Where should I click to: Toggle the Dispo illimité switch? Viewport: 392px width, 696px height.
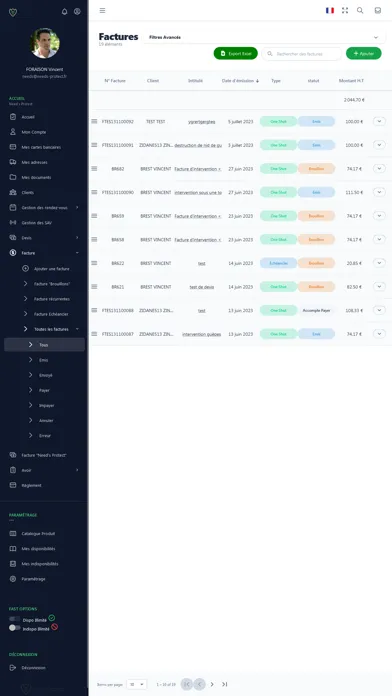[15, 619]
